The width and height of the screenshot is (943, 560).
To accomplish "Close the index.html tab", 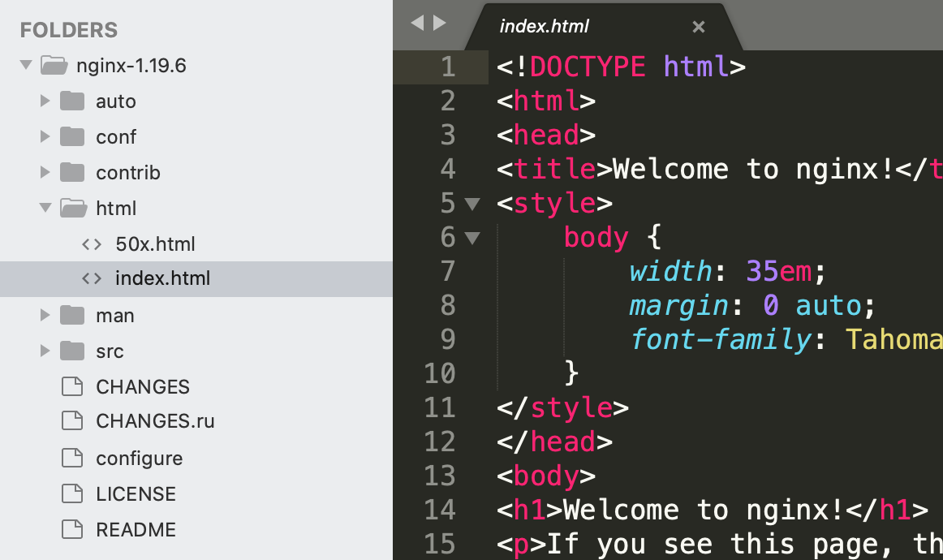I will point(698,27).
